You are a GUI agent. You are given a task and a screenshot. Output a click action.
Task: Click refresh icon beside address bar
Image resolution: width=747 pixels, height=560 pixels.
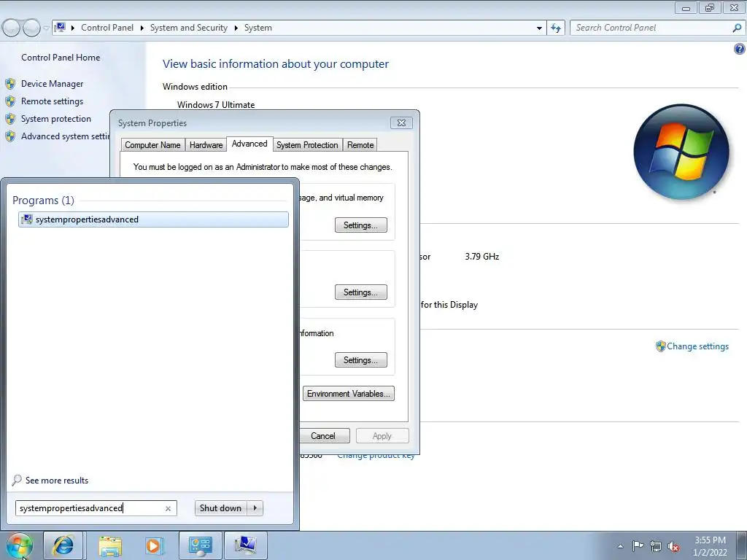click(x=555, y=28)
